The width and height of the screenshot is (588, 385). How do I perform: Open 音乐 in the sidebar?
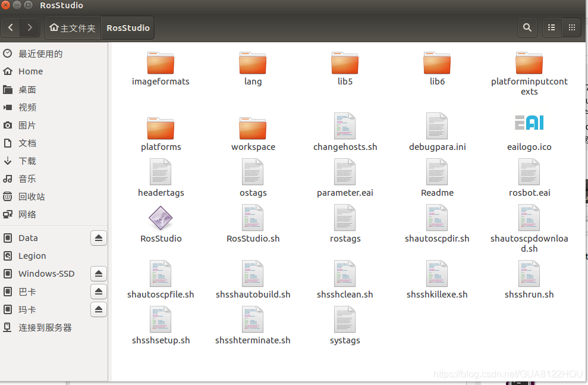point(54,179)
